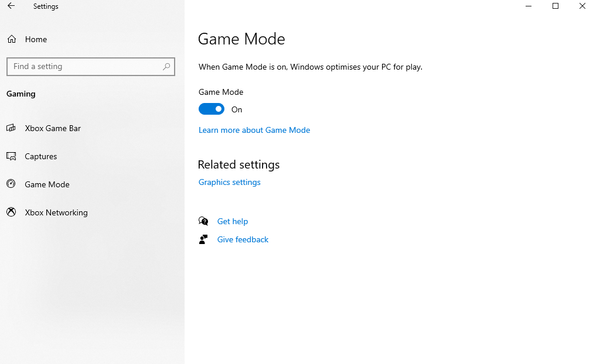The width and height of the screenshot is (593, 364).
Task: Click the Game Mode sidebar icon
Action: click(11, 184)
